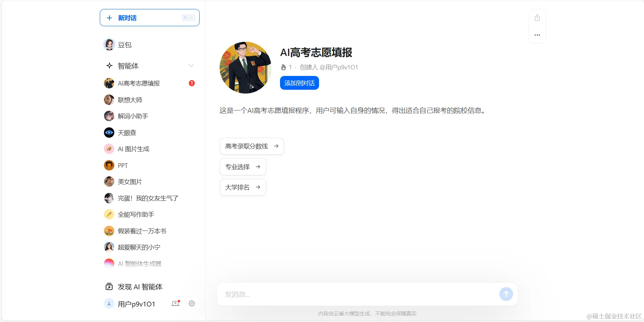Open the 豆包 avatar chat
644x322 pixels.
[109, 45]
